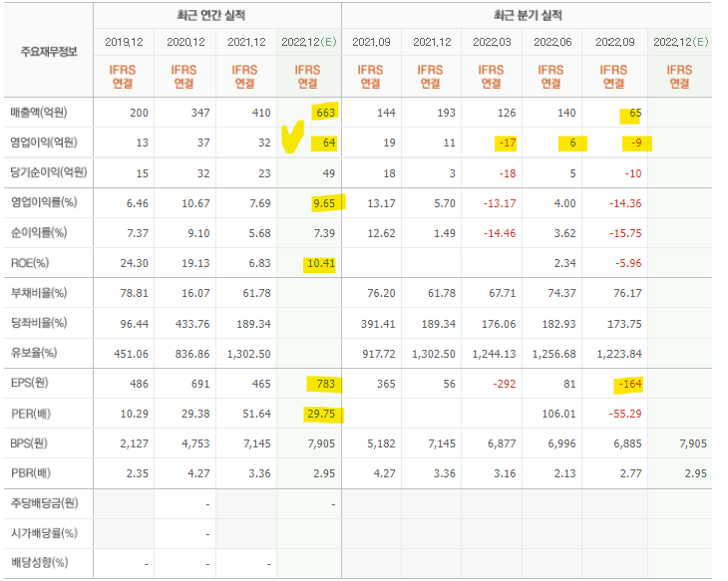Click the red operating profit value '-17'
This screenshot has width=728, height=581.
[508, 143]
